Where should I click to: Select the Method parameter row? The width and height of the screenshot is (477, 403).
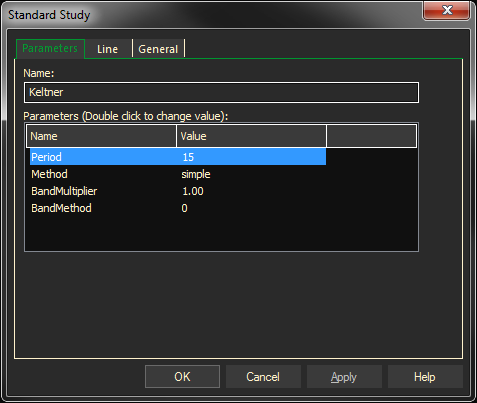tap(178, 174)
